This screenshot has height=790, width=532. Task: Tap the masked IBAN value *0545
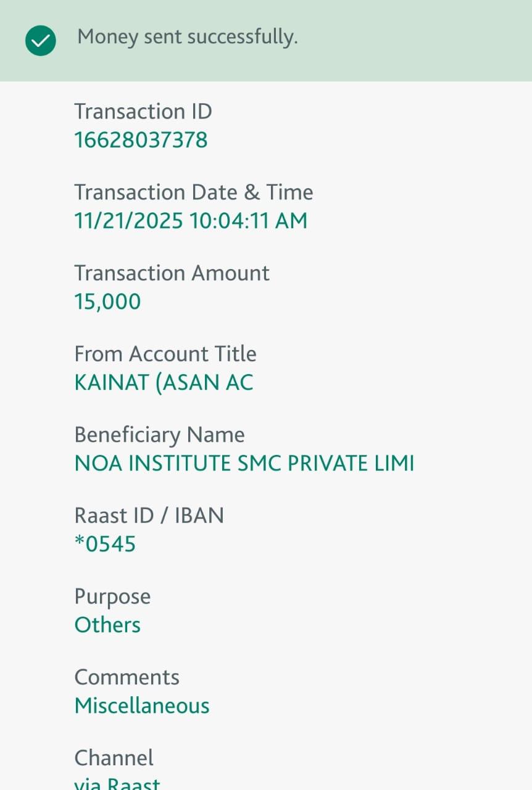(x=105, y=544)
